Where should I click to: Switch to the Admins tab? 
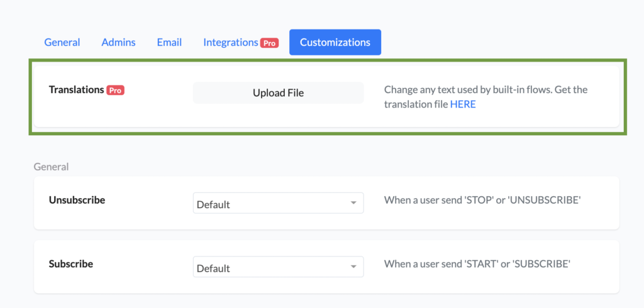(118, 43)
